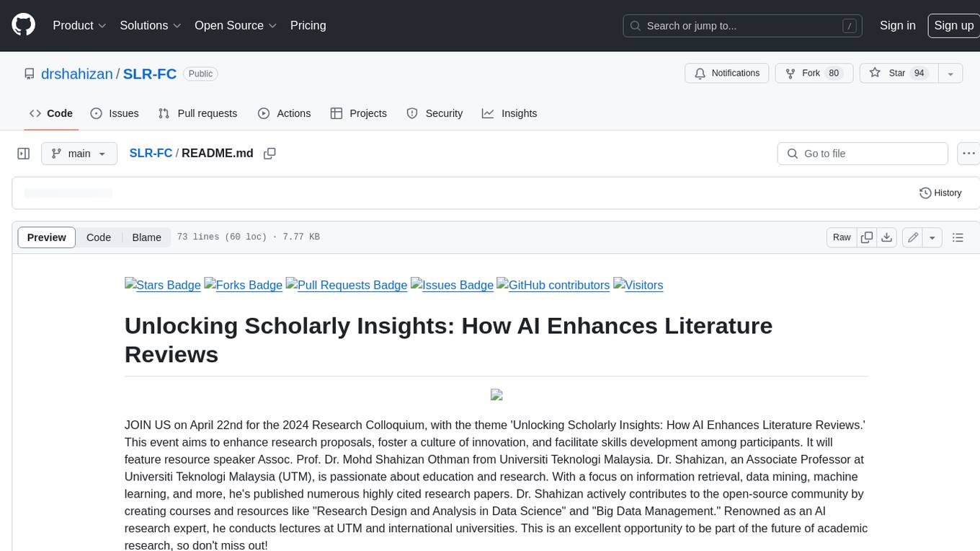This screenshot has width=980, height=551.
Task: Open the more file actions ellipsis
Action: tap(968, 154)
